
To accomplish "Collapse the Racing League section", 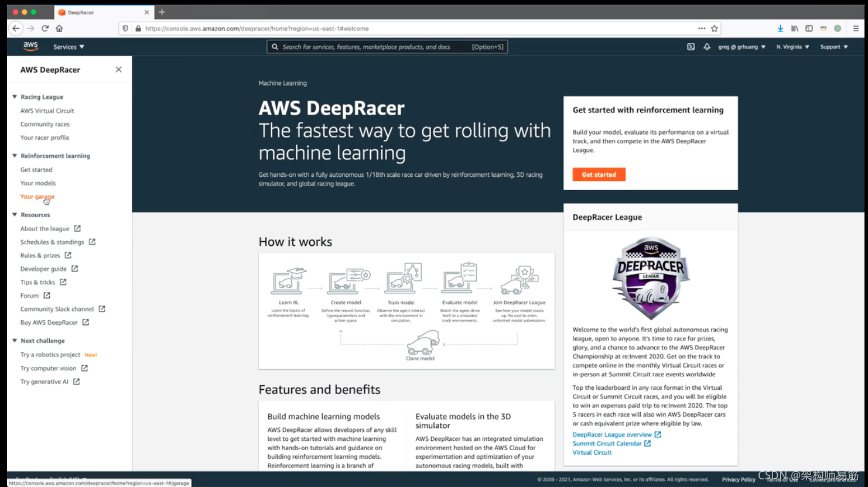I will (15, 97).
